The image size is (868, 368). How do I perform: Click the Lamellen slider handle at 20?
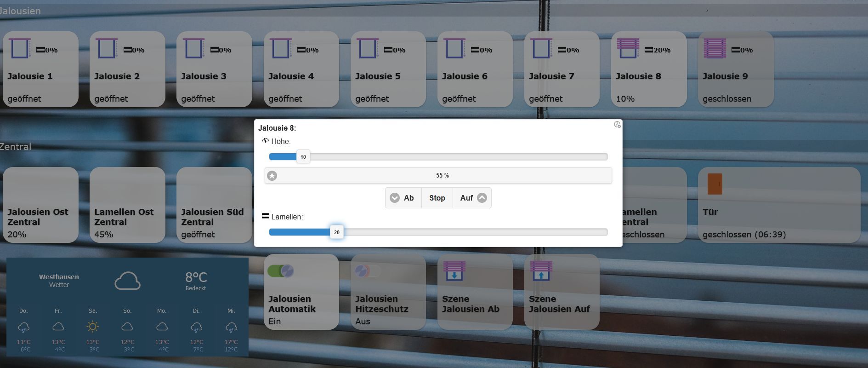coord(337,232)
